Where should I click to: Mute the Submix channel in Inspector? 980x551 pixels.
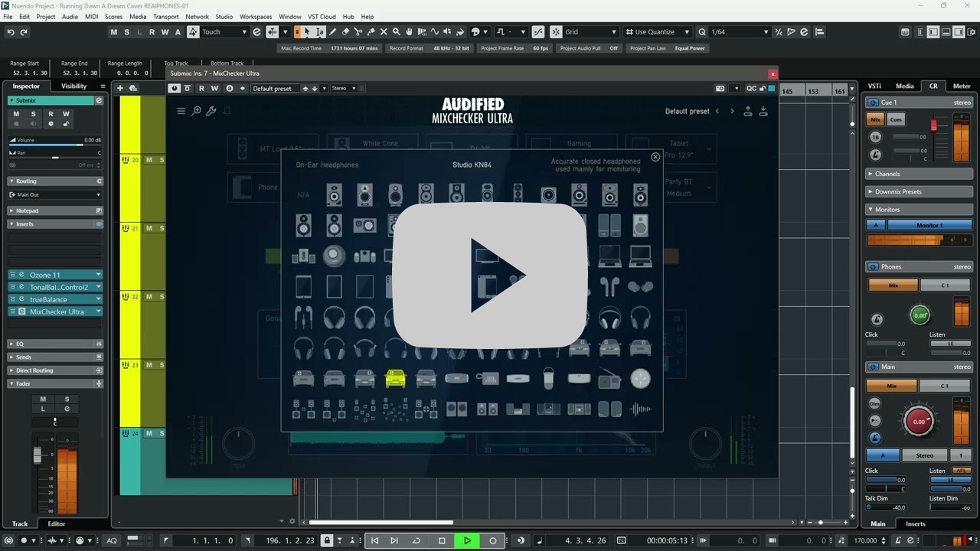click(x=16, y=114)
